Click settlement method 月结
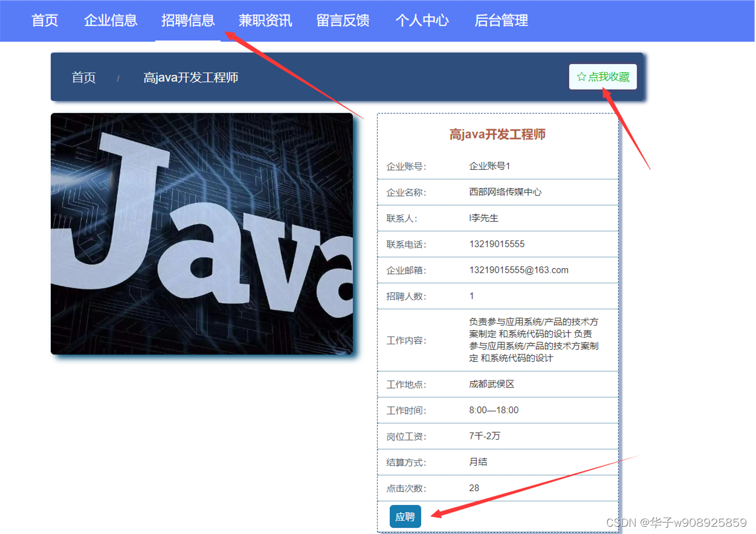This screenshot has height=534, width=756. pos(478,462)
